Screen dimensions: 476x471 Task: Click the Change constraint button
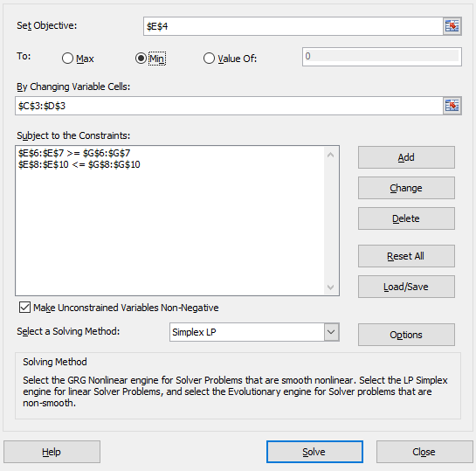click(x=406, y=188)
